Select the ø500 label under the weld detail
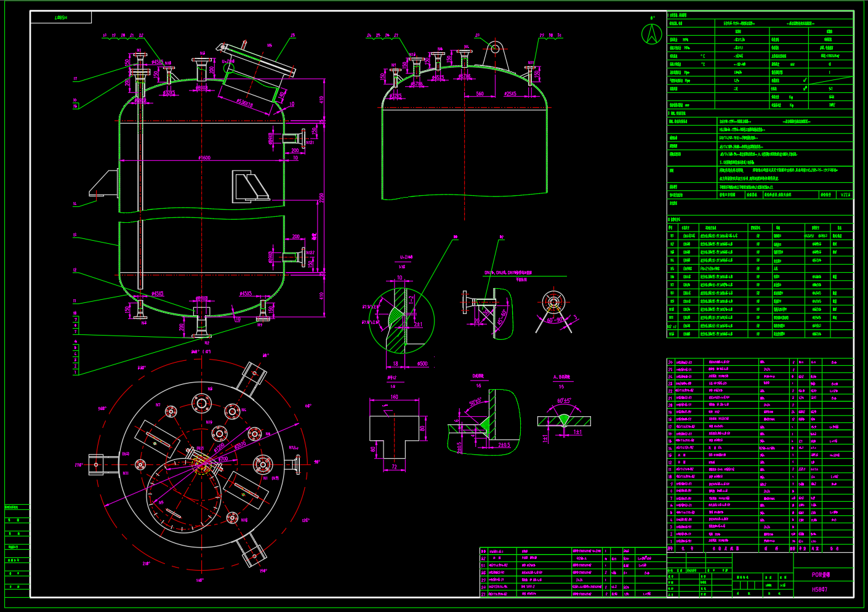868x612 pixels. 422,364
